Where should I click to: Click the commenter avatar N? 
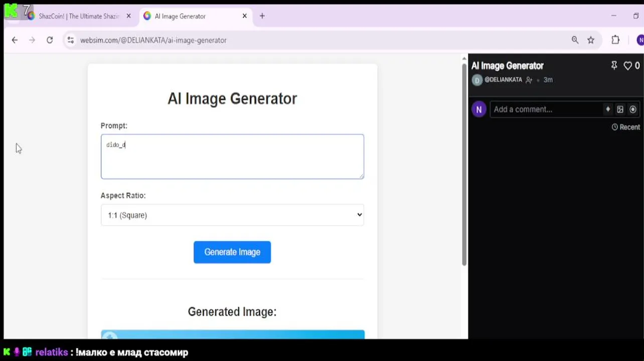coord(479,109)
